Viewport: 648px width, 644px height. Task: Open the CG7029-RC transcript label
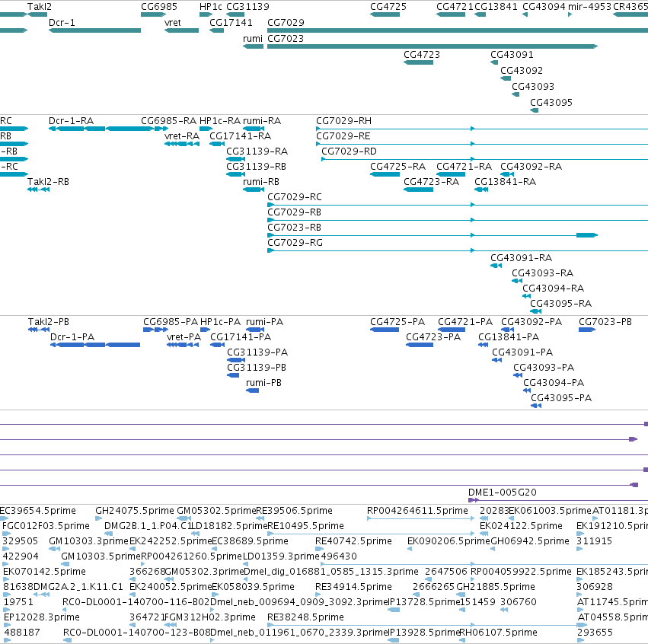point(295,197)
